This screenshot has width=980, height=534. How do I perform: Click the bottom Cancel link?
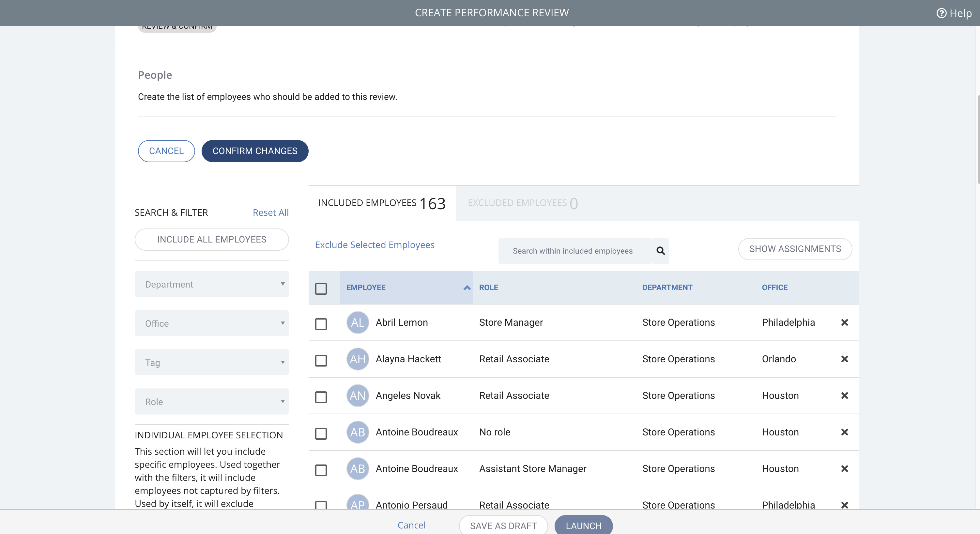point(412,525)
